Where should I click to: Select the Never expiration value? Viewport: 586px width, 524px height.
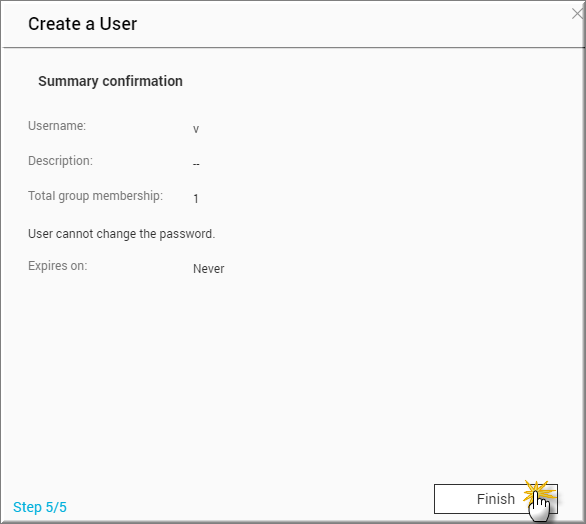point(209,269)
